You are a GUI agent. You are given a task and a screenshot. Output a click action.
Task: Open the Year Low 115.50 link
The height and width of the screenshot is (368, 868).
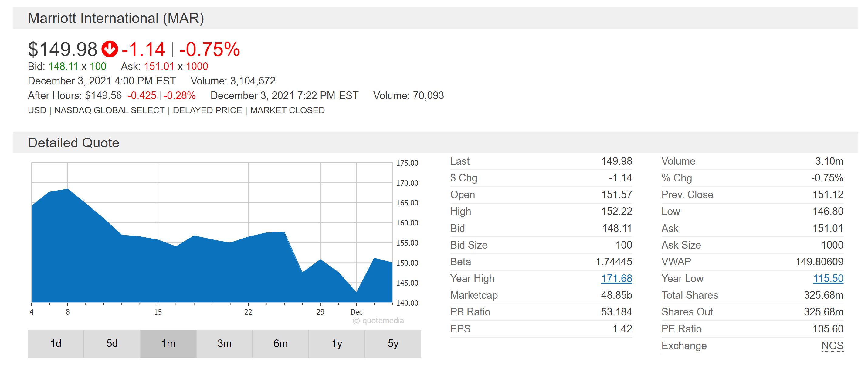pos(828,278)
